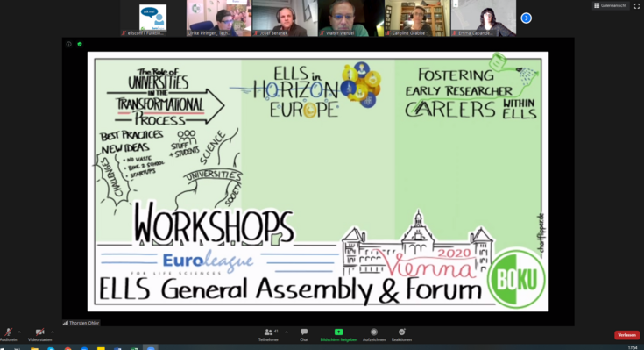
Task: Expand the arrow next to Teilnehmer
Action: pos(287,332)
